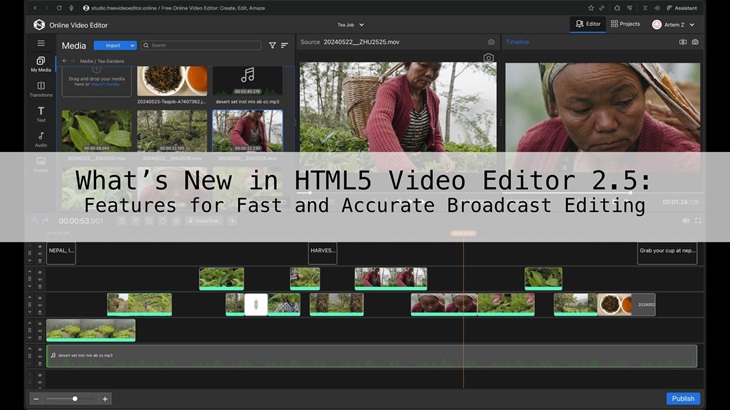Toggle player fullscreen icon
Screen dimensions: 730x410
[x=698, y=220]
